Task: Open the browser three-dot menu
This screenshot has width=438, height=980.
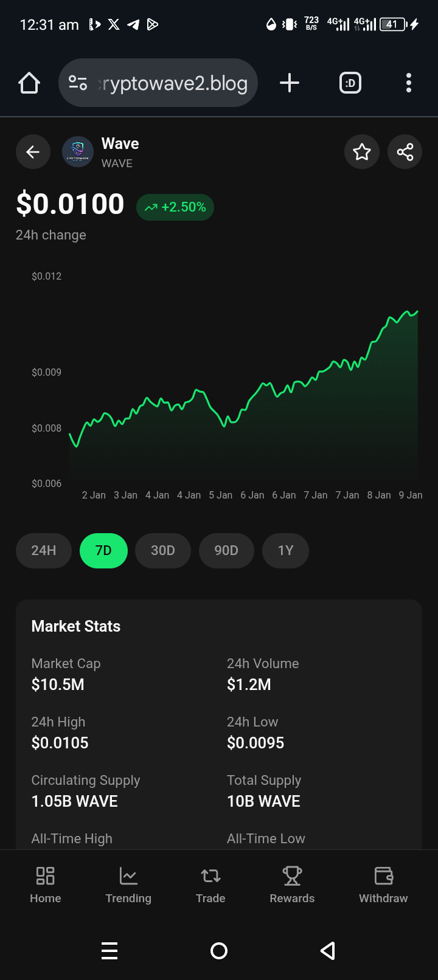Action: [409, 83]
